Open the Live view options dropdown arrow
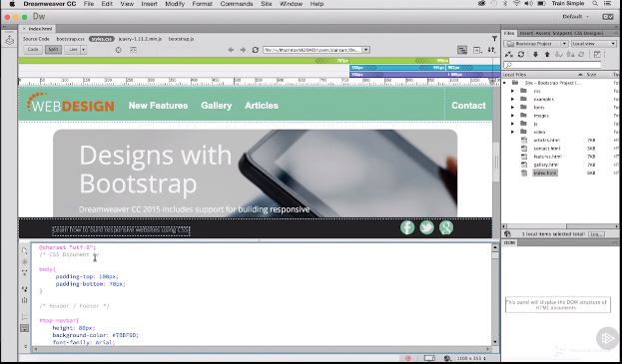This screenshot has width=622, height=364. pyautogui.click(x=84, y=50)
